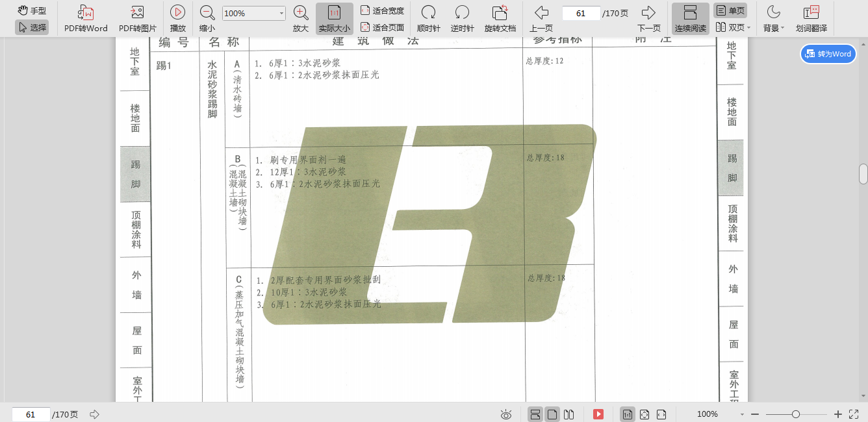Go to previous page (上一页)
Screen dimensions: 868x422
pyautogui.click(x=541, y=19)
